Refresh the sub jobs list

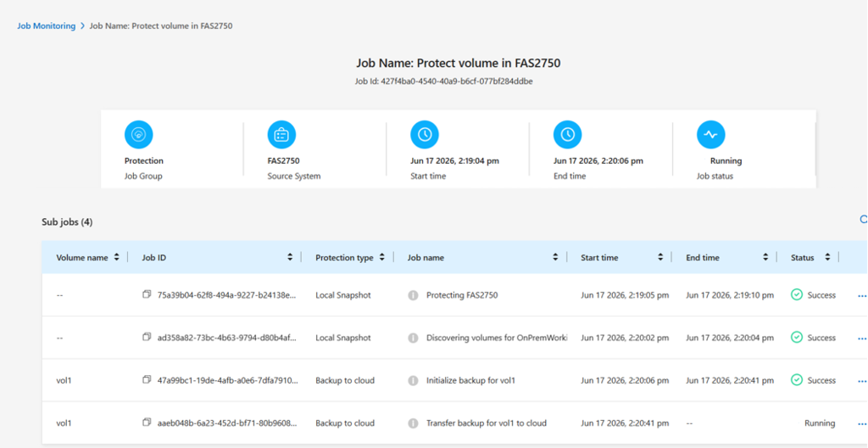(x=864, y=220)
